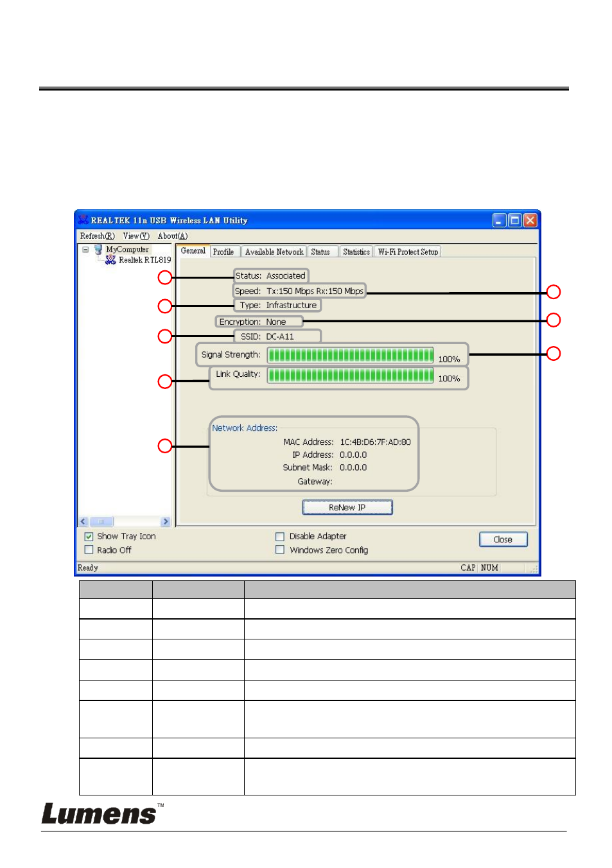Click the SSID value DC-A11
612x868 pixels.
point(280,336)
